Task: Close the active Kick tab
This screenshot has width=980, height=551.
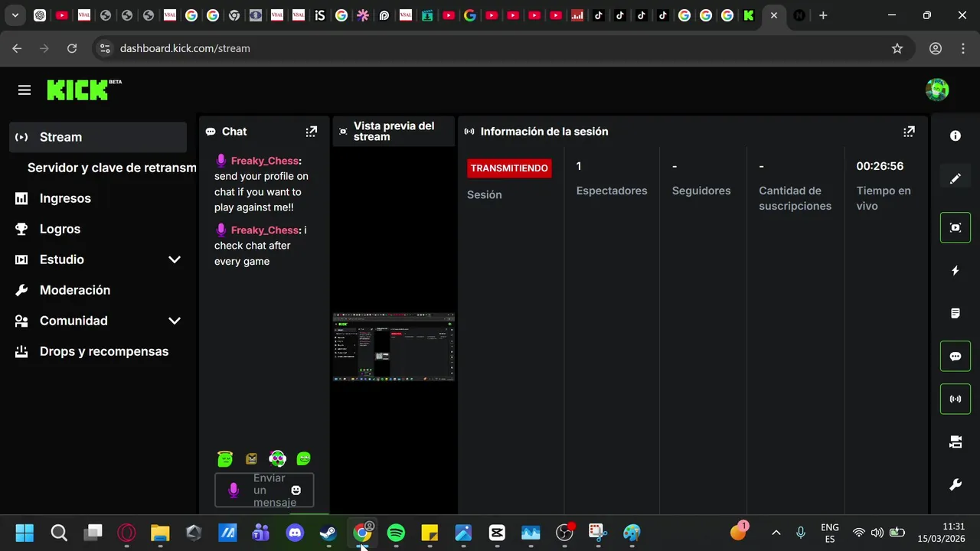Action: [774, 15]
